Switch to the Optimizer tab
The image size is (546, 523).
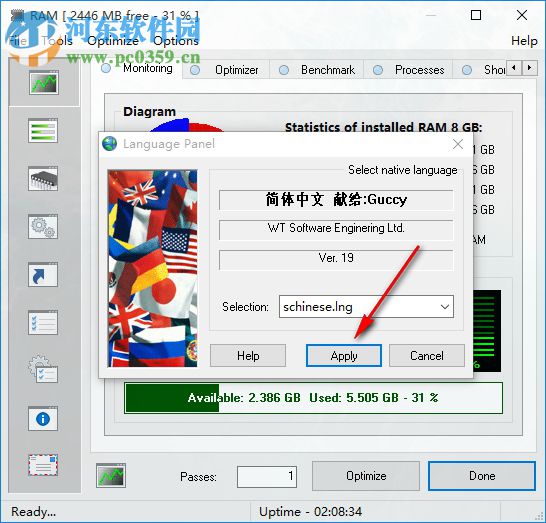click(x=226, y=70)
